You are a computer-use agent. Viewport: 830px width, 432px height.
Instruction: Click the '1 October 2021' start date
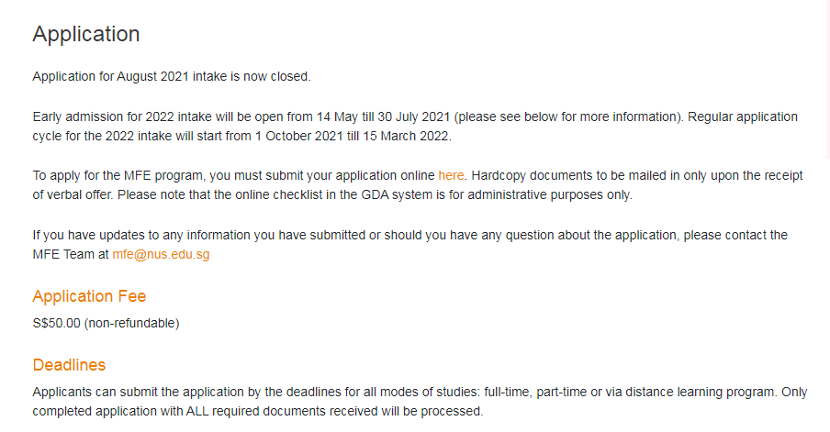299,136
